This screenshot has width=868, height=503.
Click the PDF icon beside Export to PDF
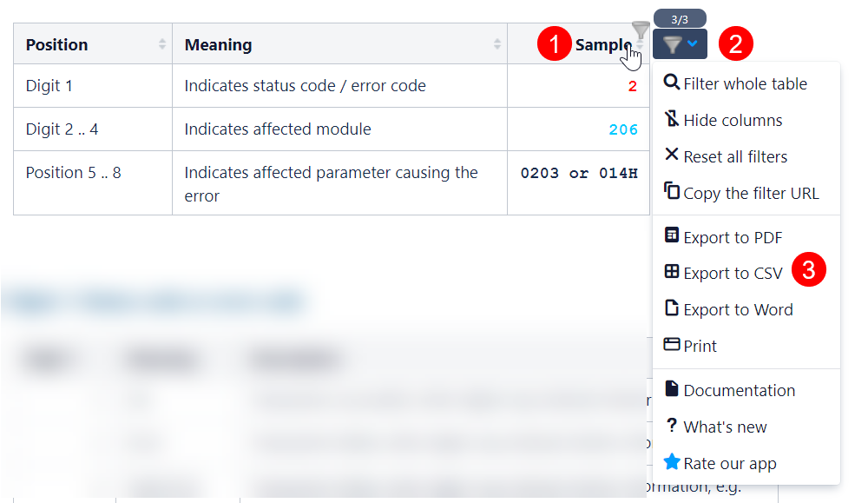click(671, 235)
